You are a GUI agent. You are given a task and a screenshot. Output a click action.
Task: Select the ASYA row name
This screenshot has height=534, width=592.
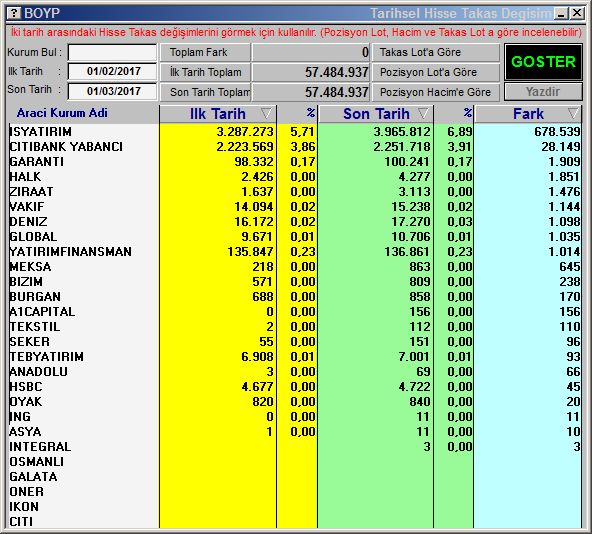(25, 432)
